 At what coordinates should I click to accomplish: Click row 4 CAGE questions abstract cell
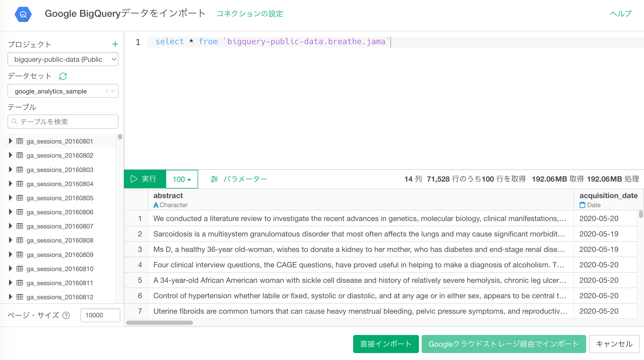pos(361,265)
